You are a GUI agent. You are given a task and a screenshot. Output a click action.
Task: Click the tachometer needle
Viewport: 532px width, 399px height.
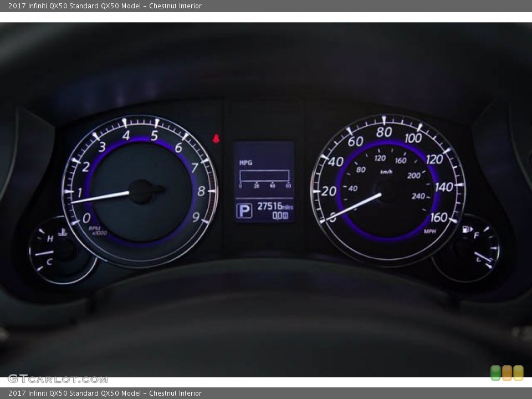tap(100, 197)
